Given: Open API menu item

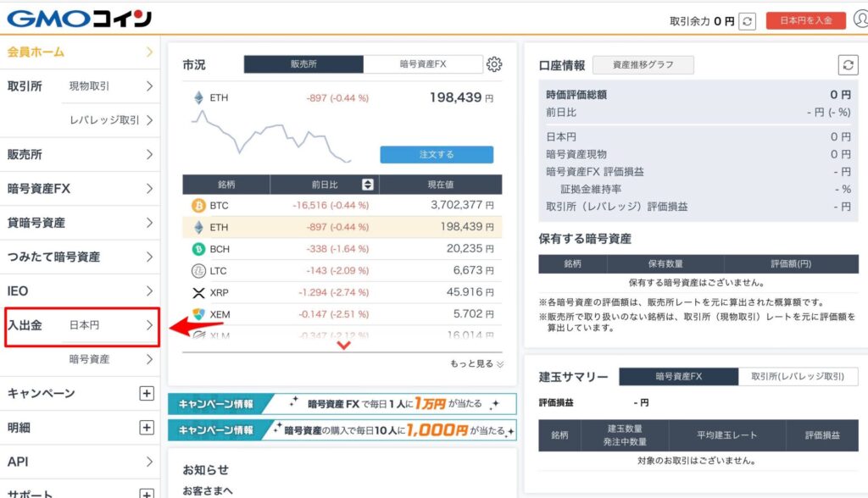Looking at the screenshot, I should (x=81, y=462).
